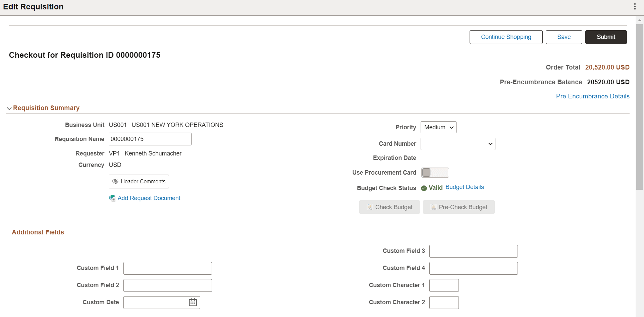Open the three-dot actions menu
The height and width of the screenshot is (317, 644).
coord(635,6)
